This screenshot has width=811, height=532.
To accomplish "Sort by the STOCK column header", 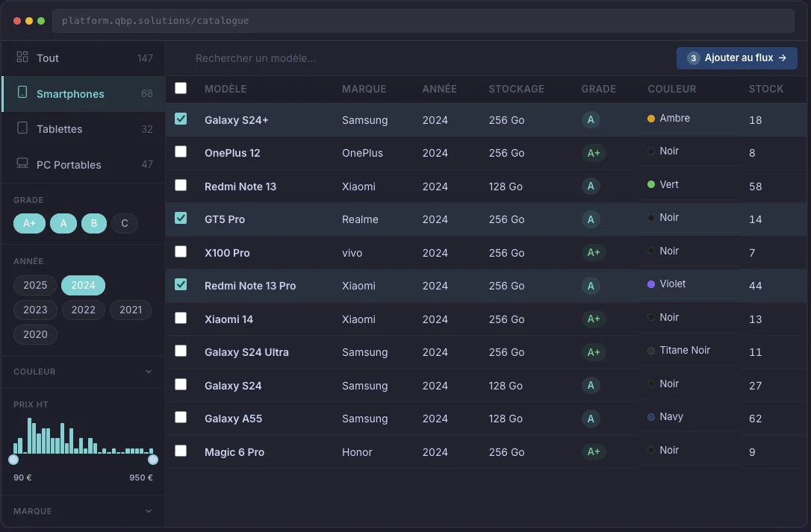I will point(766,89).
